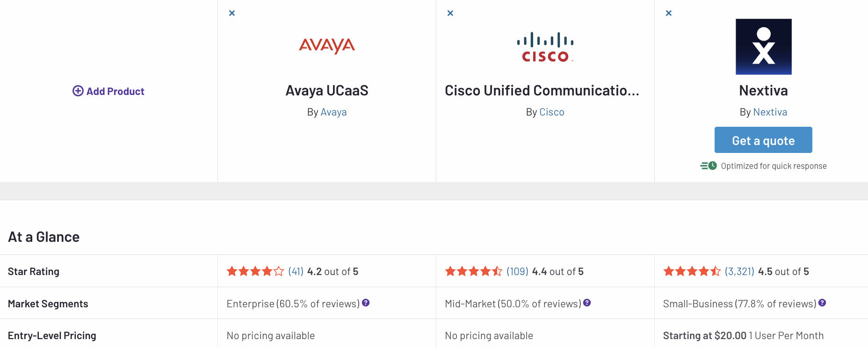View the 109 reviews for Cisco
This screenshot has width=868, height=348.
[x=516, y=271]
